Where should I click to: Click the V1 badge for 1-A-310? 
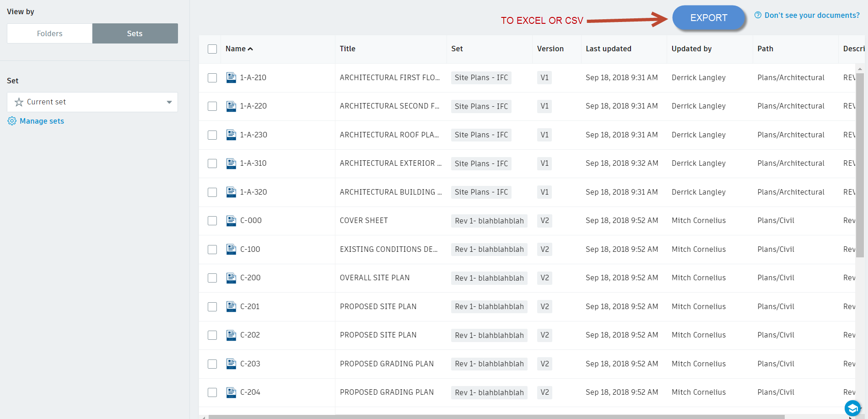click(x=545, y=163)
